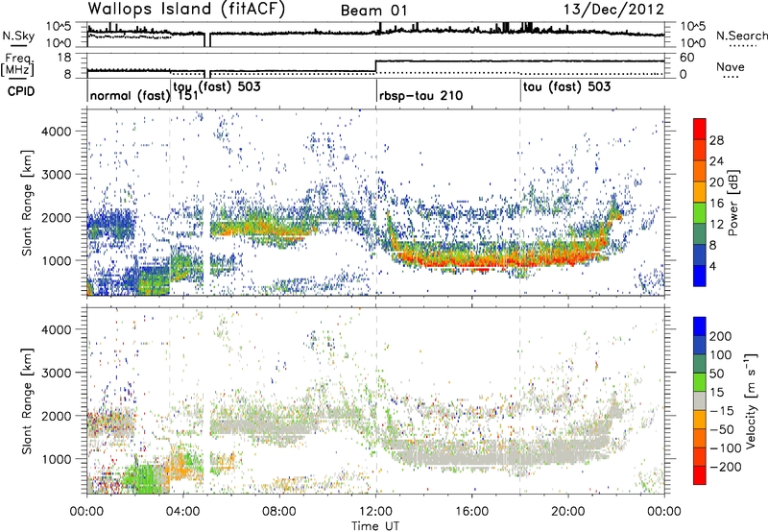Click the '3000' tick of the velocity panel
This screenshot has width=768, height=532.
point(56,373)
